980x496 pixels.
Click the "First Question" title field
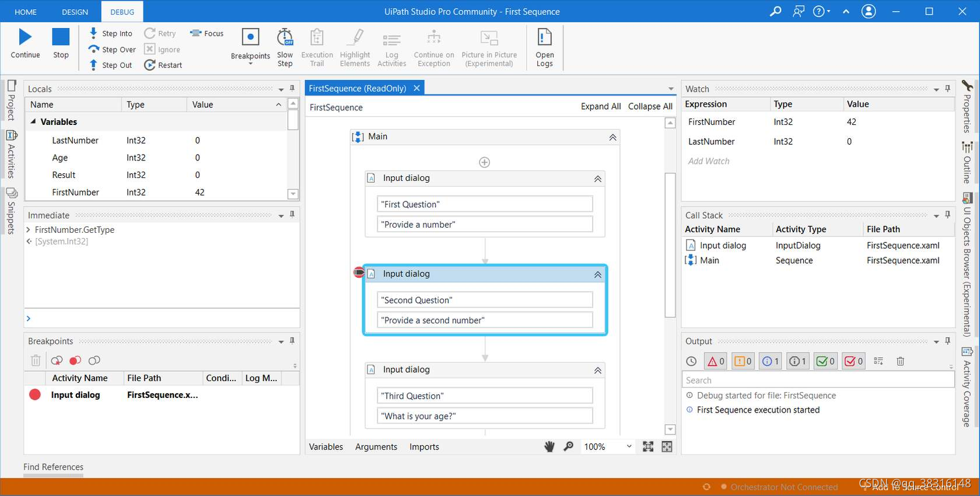485,204
